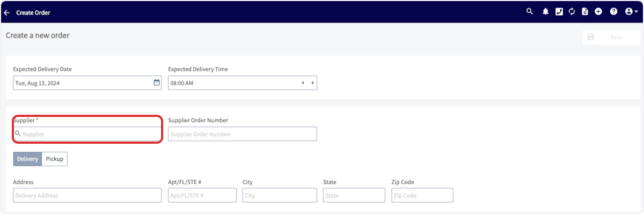This screenshot has height=214, width=644.
Task: Switch to Pickup option
Action: click(55, 159)
